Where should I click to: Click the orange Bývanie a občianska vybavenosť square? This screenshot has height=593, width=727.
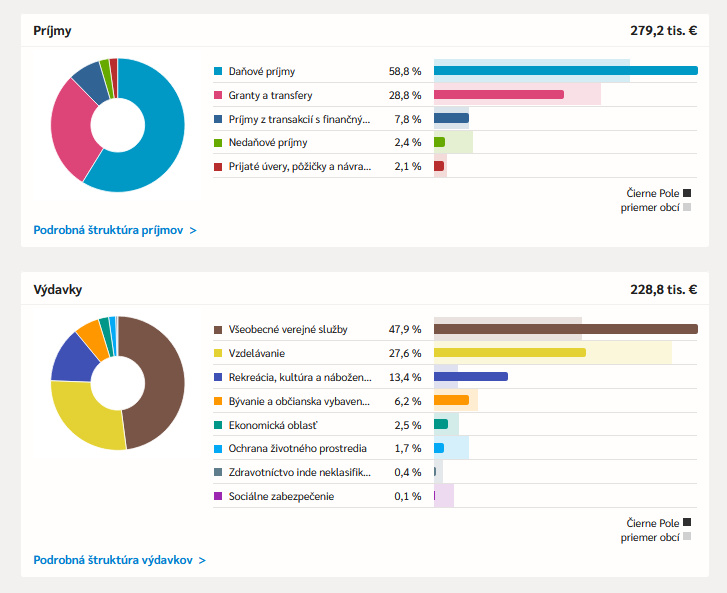(218, 401)
